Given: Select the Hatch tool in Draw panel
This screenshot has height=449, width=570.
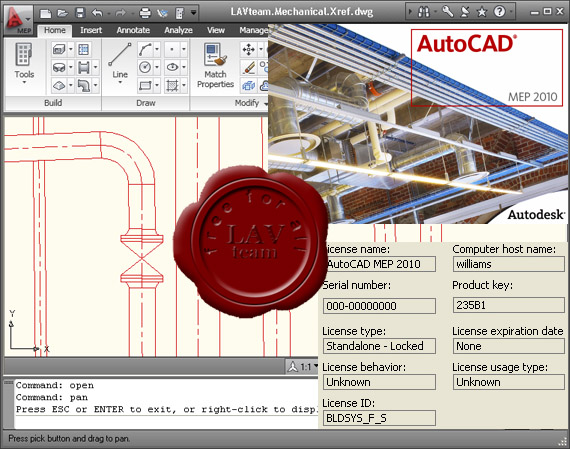Looking at the screenshot, I should coord(172,86).
